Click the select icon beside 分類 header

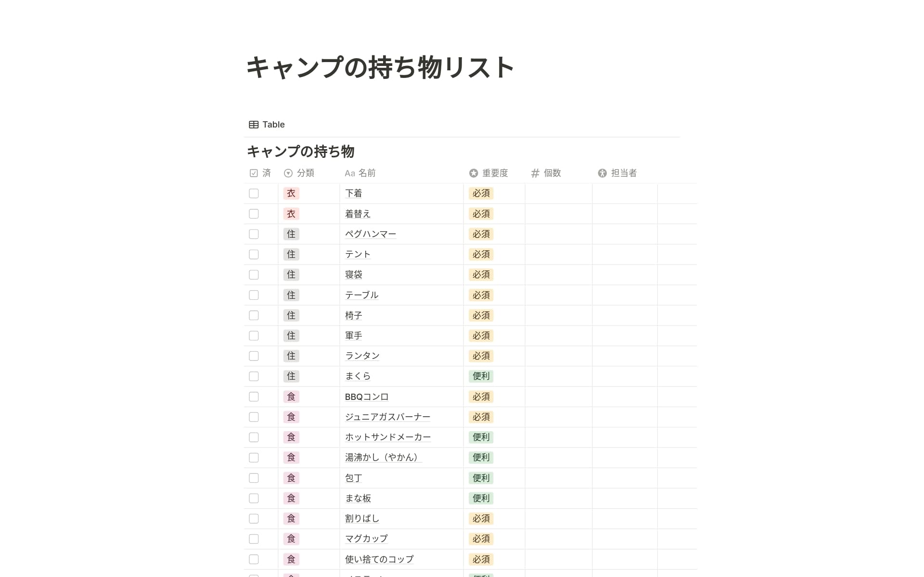tap(288, 173)
